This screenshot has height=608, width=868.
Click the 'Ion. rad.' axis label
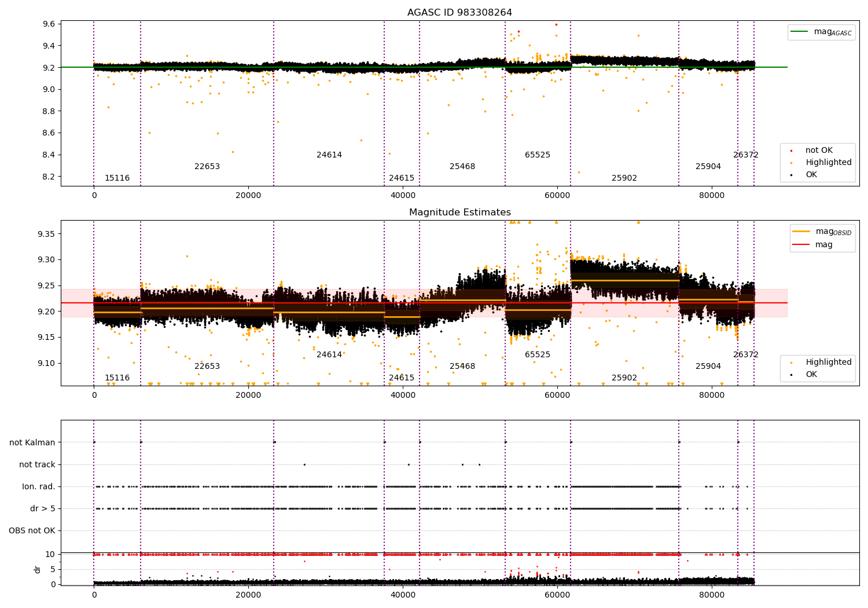pyautogui.click(x=39, y=487)
